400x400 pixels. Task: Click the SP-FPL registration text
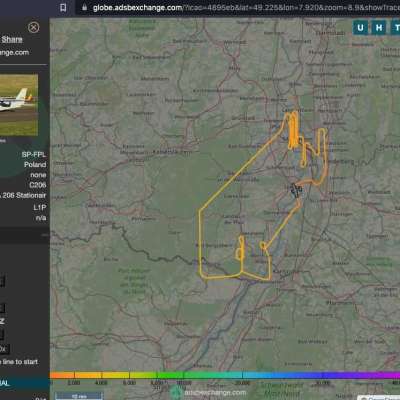[34, 155]
